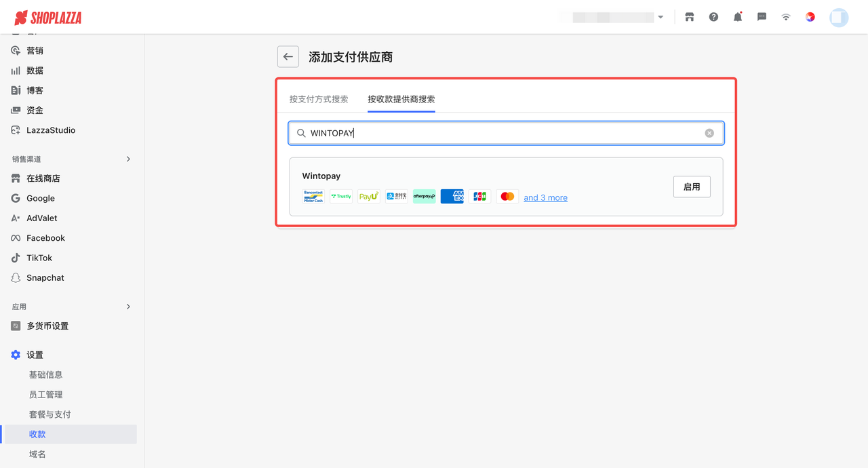Click the Alipay payment logo

point(397,197)
